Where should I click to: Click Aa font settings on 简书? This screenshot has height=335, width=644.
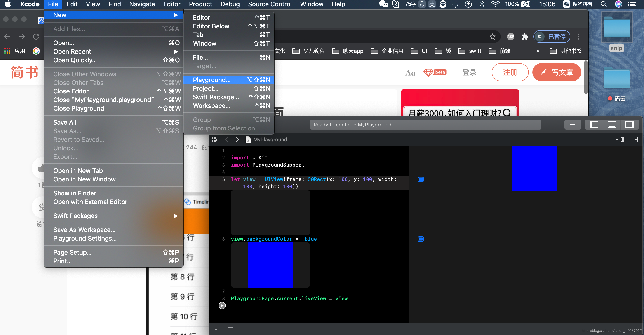410,73
